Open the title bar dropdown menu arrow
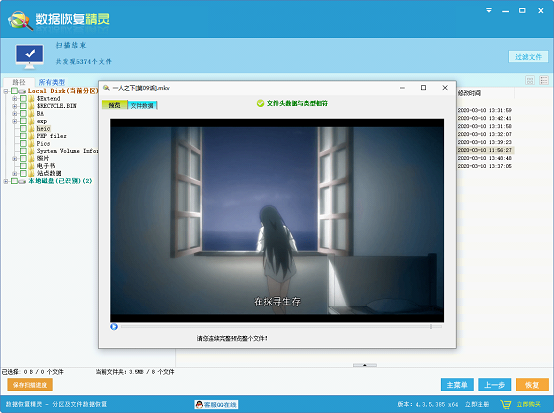 (x=489, y=10)
